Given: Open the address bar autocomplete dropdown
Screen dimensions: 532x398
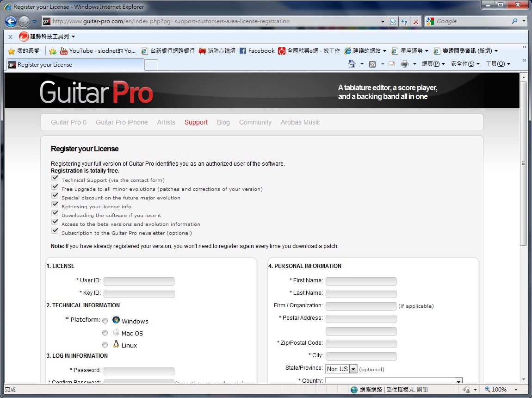Looking at the screenshot, I should click(383, 21).
